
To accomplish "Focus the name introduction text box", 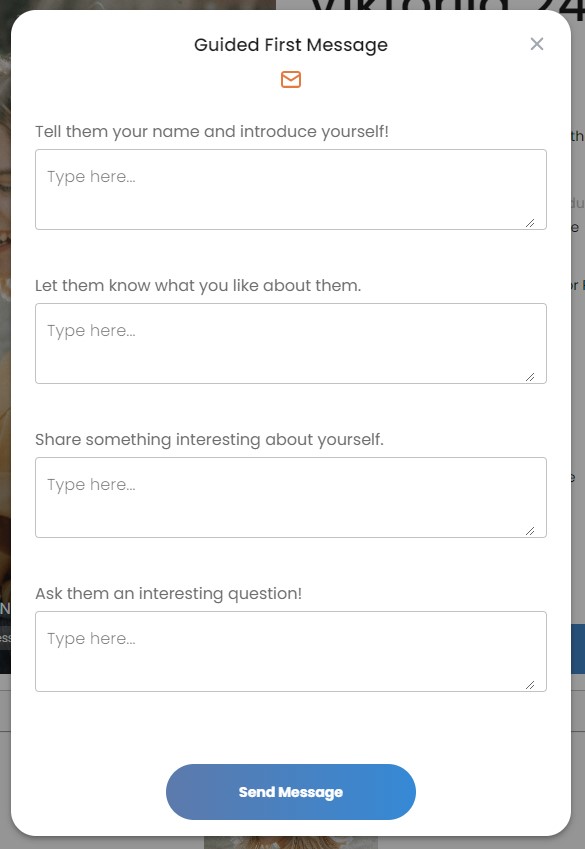I will tap(291, 190).
